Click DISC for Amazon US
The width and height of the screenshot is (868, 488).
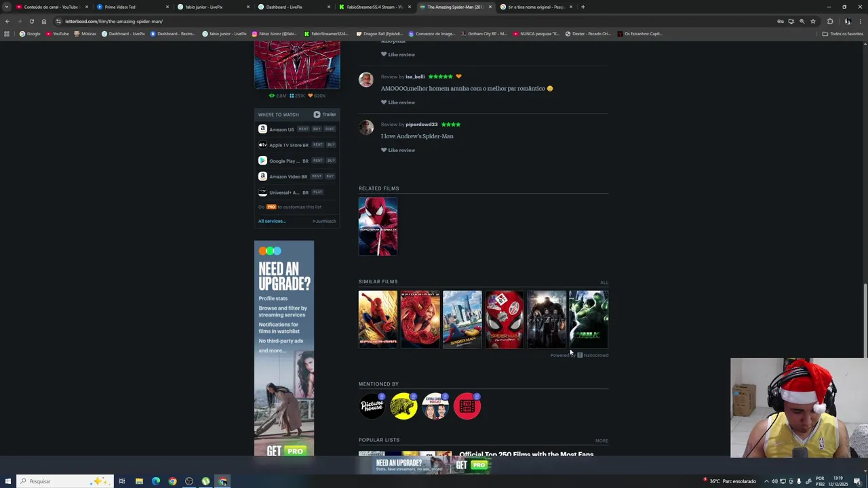point(330,129)
